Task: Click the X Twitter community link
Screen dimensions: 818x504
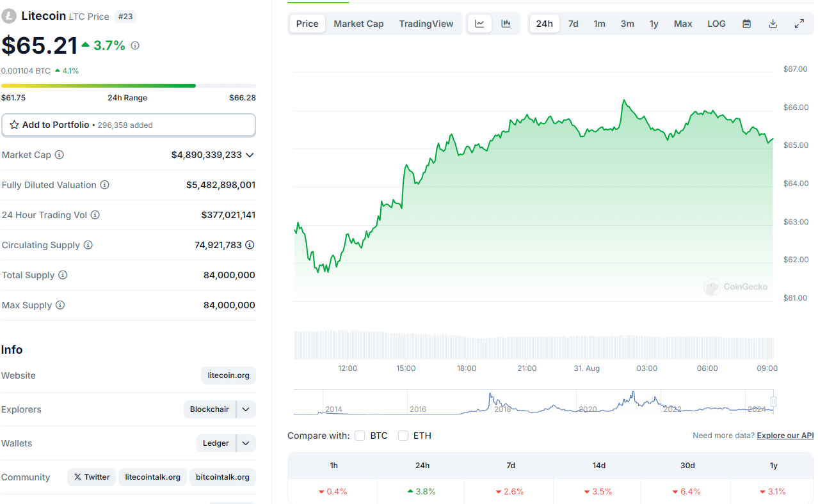Action: coord(92,477)
